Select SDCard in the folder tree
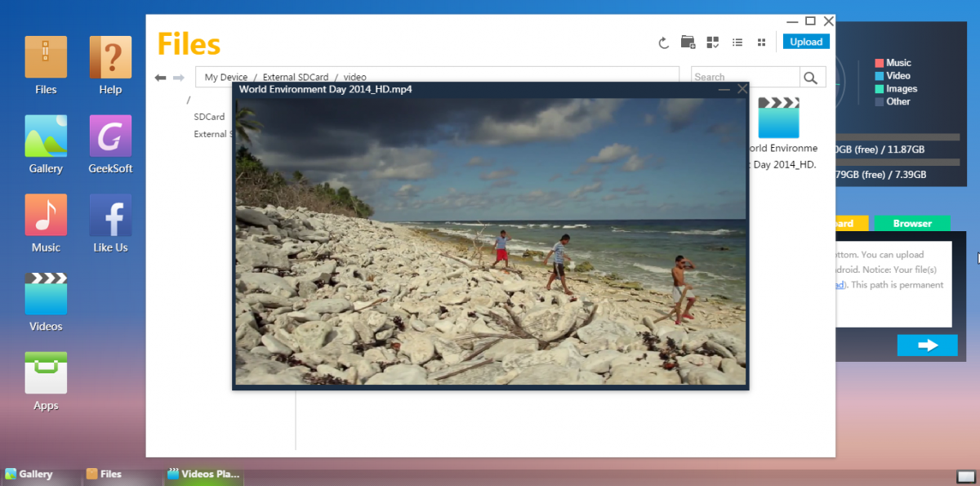The width and height of the screenshot is (980, 486). tap(209, 117)
